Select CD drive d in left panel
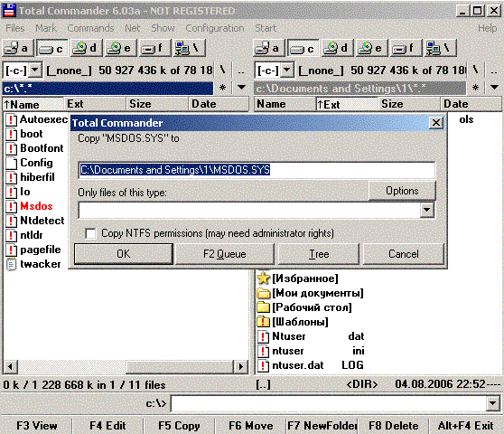Viewport: 504px width, 434px height. coord(86,48)
